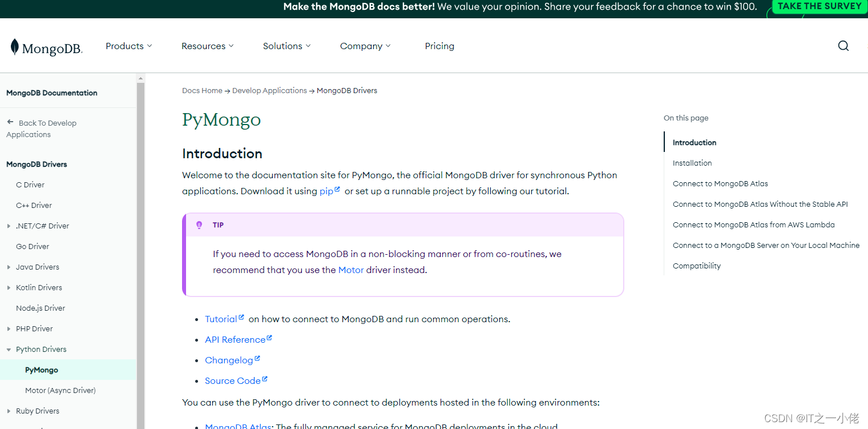Click the external link icon after Source Code
Screen dimensions: 868x429
coord(265,379)
